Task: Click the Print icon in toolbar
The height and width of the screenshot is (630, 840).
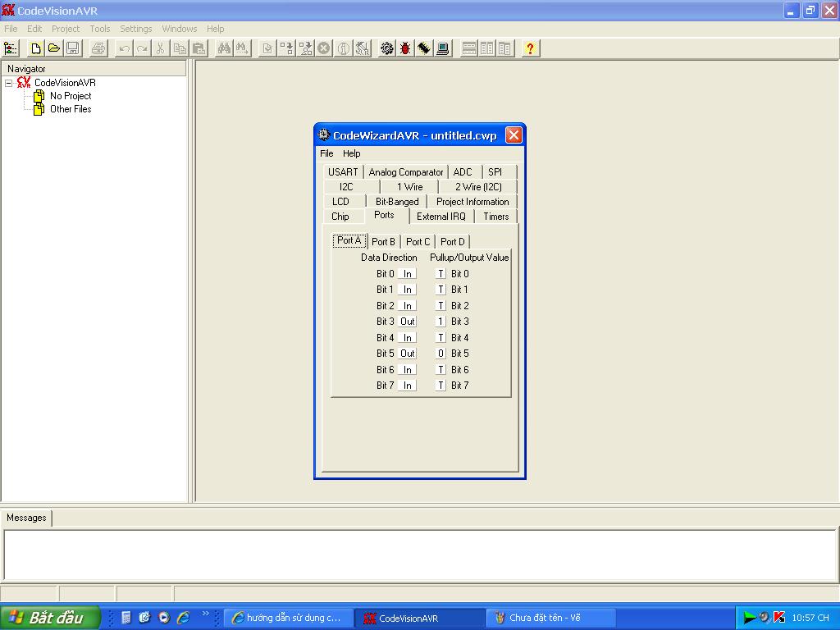Action: 98,48
